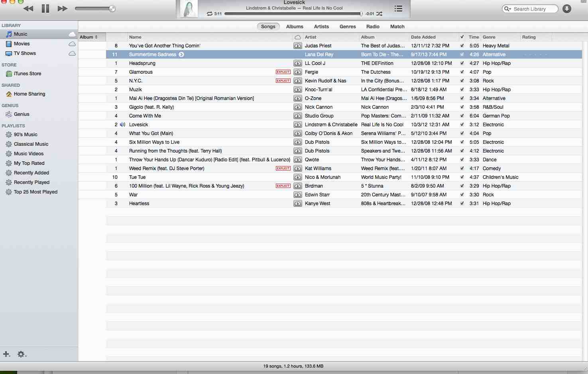This screenshot has width=588, height=374.
Task: Download You've Got Another Thing Comin' from iCloud
Action: (298, 46)
